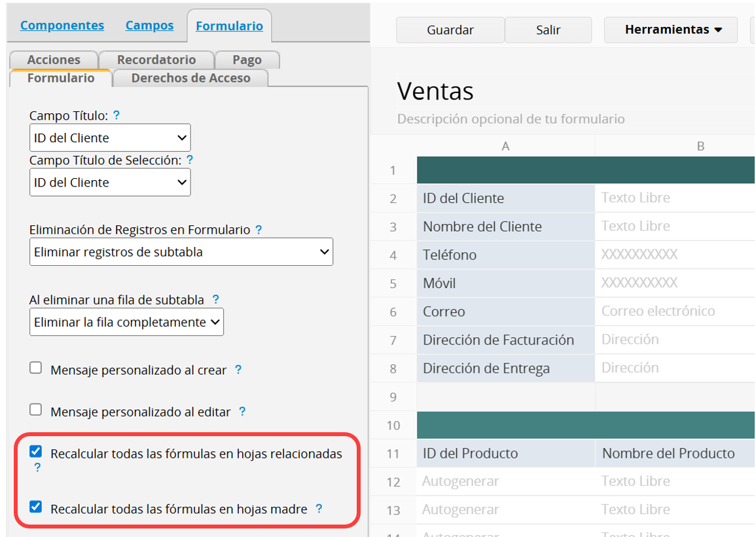756x537 pixels.
Task: Expand Eliminar registros de subtabla dropdown
Action: point(181,252)
